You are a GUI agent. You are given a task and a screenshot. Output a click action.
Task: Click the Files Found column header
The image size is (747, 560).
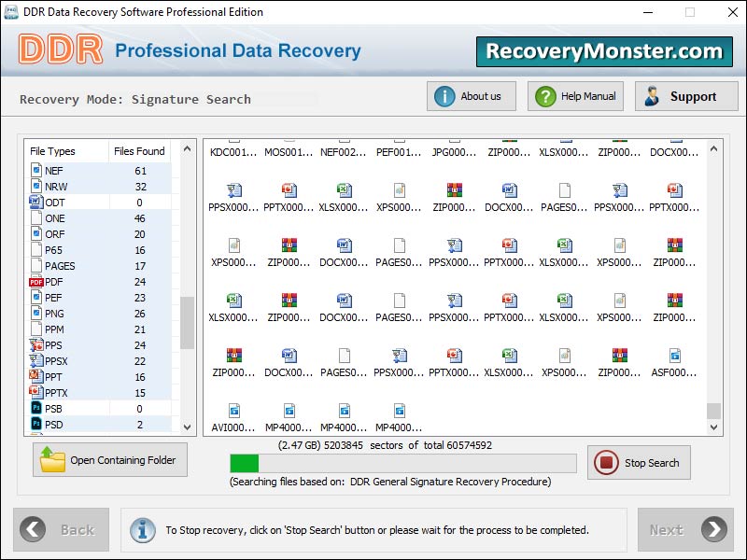tap(139, 151)
